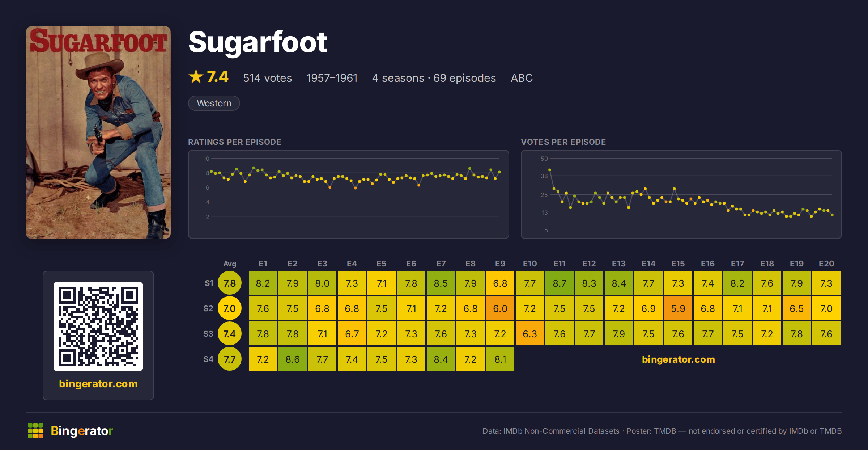Click the yellow star rating icon
Image resolution: width=868 pixels, height=451 pixels.
point(196,77)
